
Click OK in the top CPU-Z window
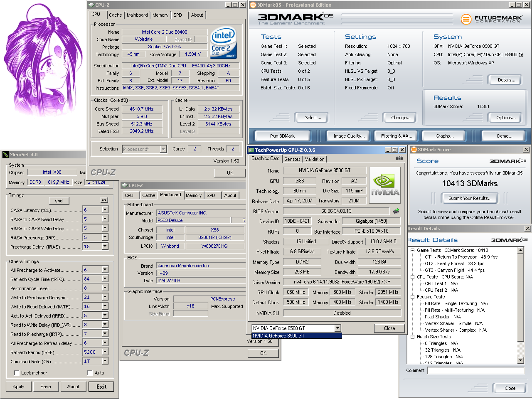(x=230, y=172)
